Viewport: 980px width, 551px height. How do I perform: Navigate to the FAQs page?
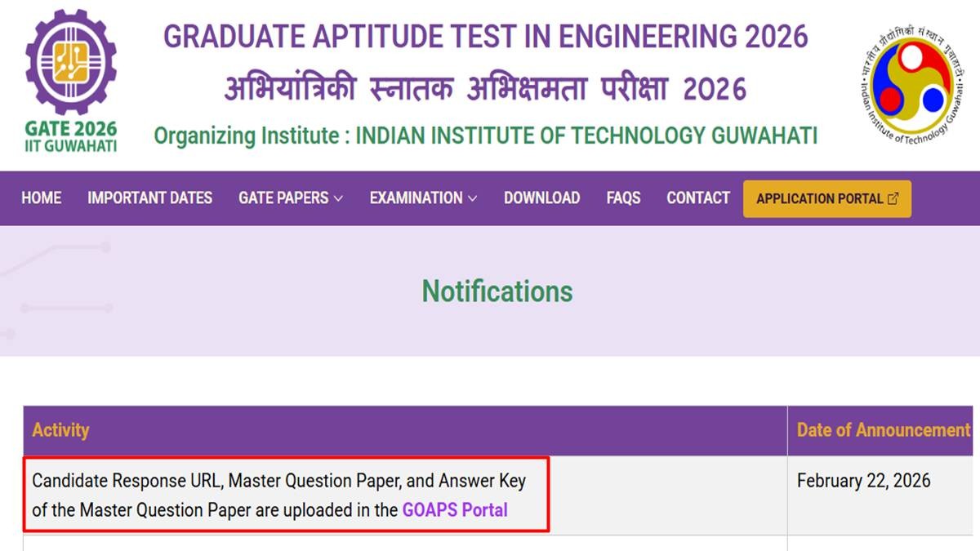click(623, 198)
